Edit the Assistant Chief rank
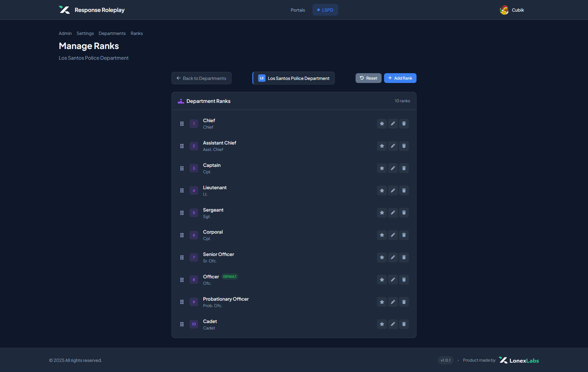This screenshot has height=372, width=588. click(x=393, y=146)
